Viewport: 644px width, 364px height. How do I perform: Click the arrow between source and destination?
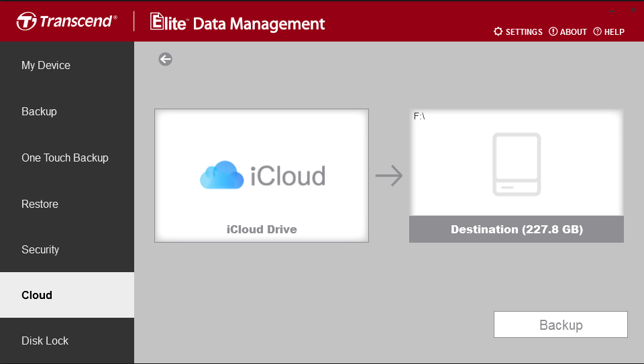(389, 176)
